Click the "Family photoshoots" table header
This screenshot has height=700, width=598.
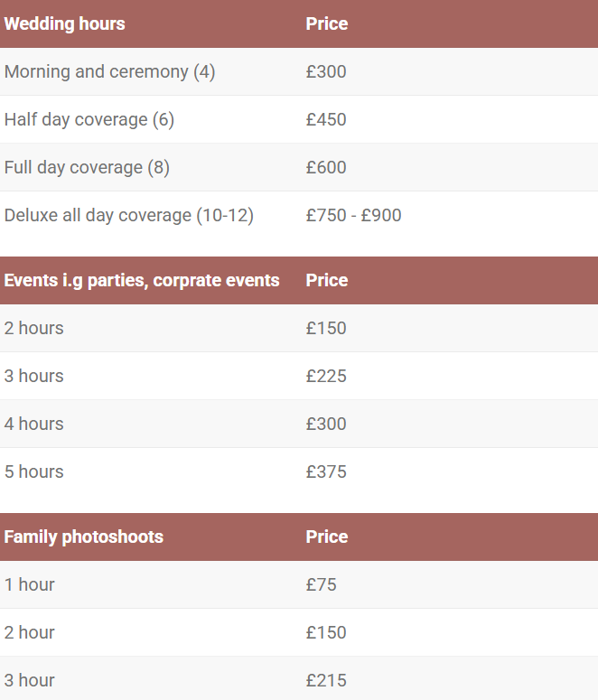click(84, 537)
